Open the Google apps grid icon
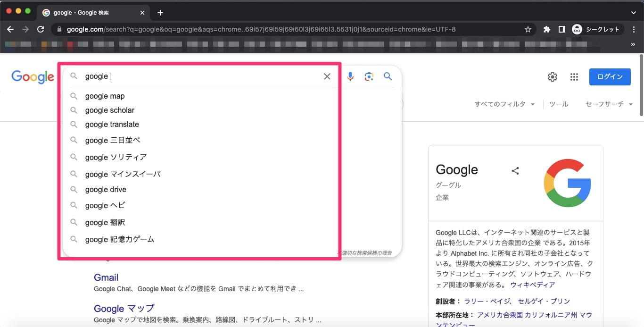The height and width of the screenshot is (327, 644). click(x=574, y=77)
